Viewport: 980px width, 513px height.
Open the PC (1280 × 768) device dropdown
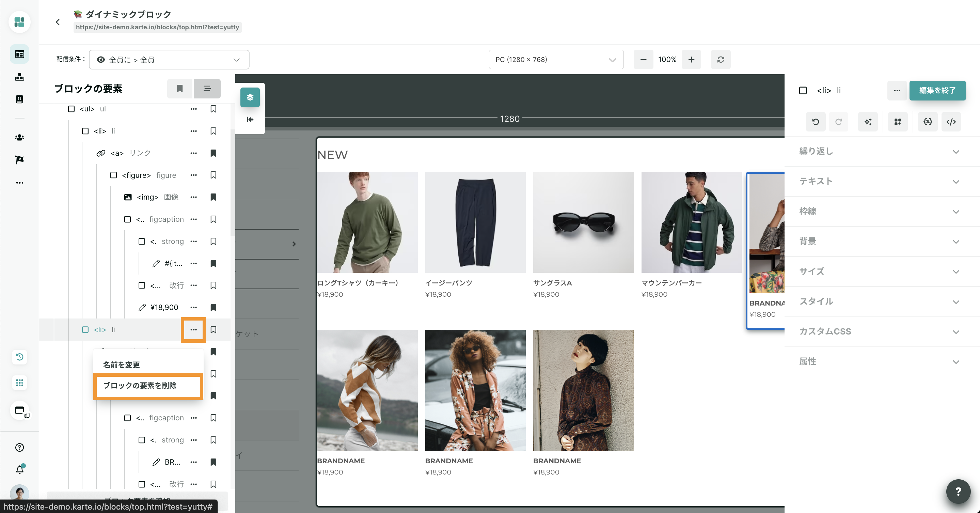pos(555,59)
